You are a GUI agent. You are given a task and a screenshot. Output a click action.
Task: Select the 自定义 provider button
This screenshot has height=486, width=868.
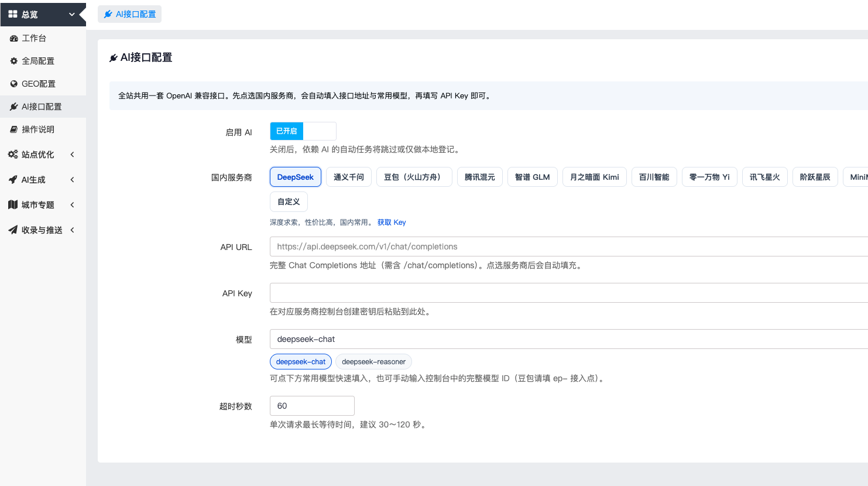[x=289, y=201]
